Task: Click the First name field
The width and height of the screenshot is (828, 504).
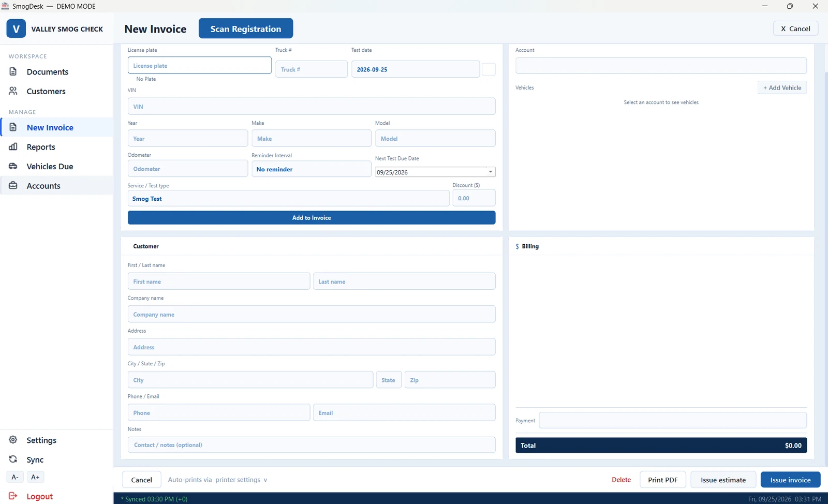Action: click(219, 281)
